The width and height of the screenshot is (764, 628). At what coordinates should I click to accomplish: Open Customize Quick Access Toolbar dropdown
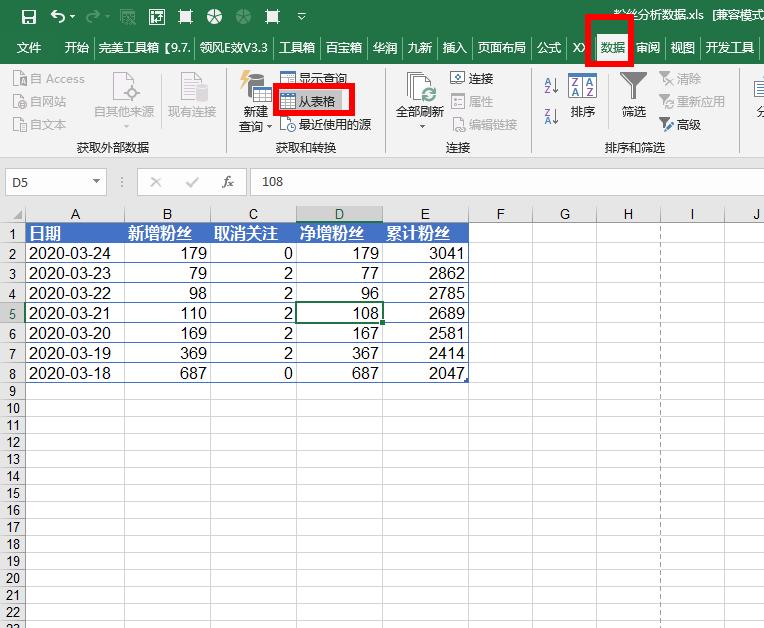[x=302, y=17]
